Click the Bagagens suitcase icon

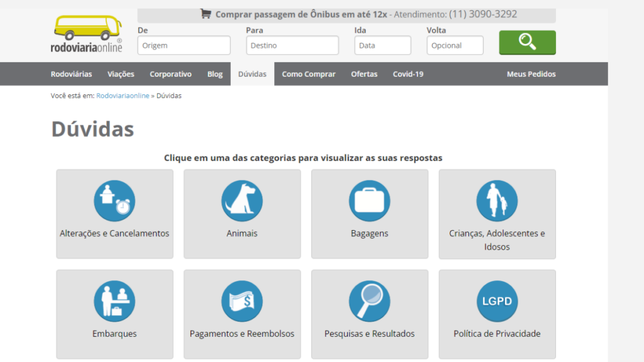pos(369,200)
